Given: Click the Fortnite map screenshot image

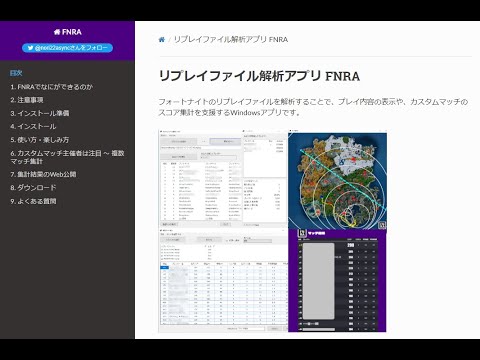Looking at the screenshot, I should click(x=337, y=181).
